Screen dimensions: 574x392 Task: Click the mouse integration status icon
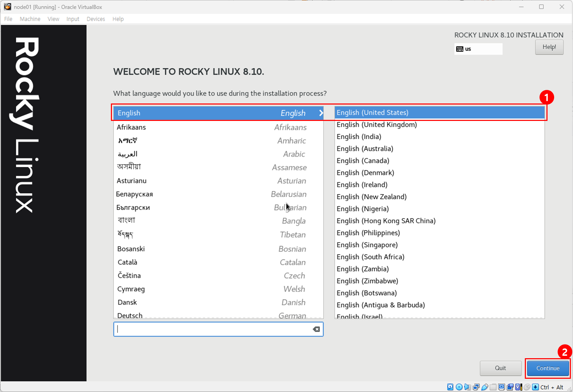(527, 387)
